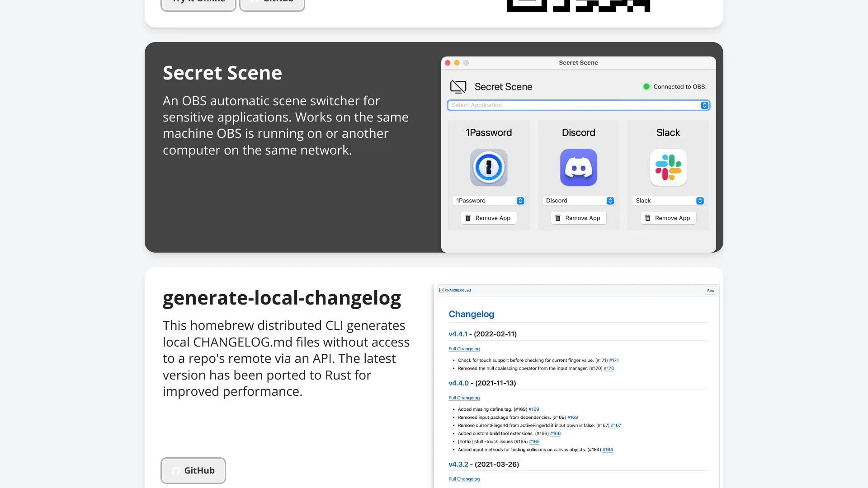
Task: Click the generate-local-changelog project heading
Action: 282,298
